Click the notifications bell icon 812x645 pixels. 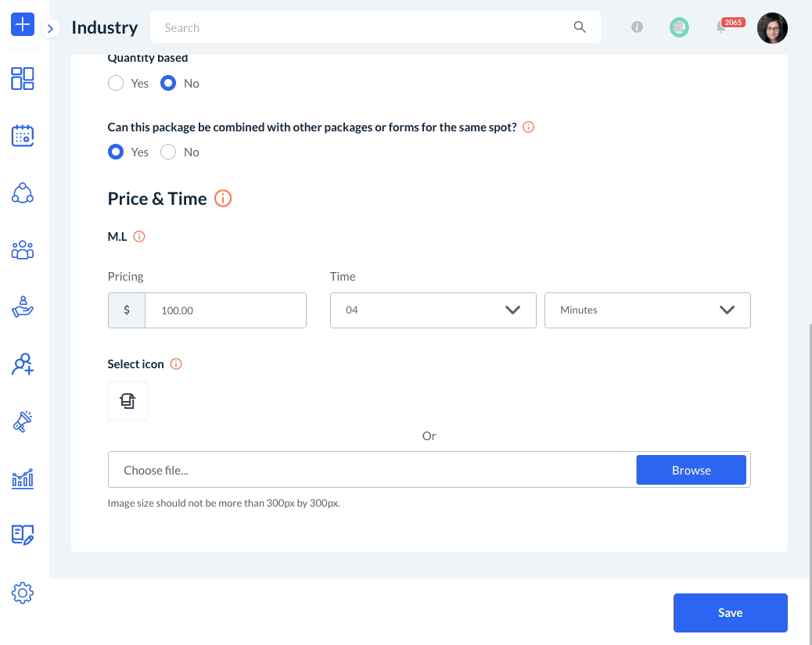pyautogui.click(x=720, y=27)
